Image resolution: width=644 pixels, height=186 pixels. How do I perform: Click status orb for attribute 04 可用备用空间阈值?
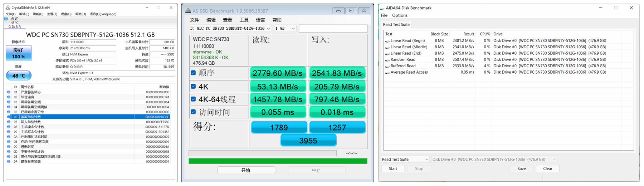[x=9, y=107]
